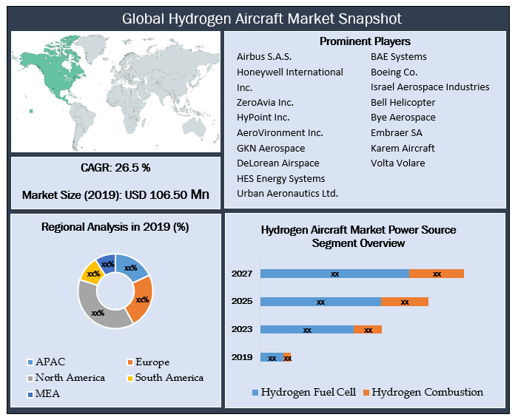Click the Hydrogen Fuel Cell legend swatch
515x420 pixels.
tap(255, 393)
